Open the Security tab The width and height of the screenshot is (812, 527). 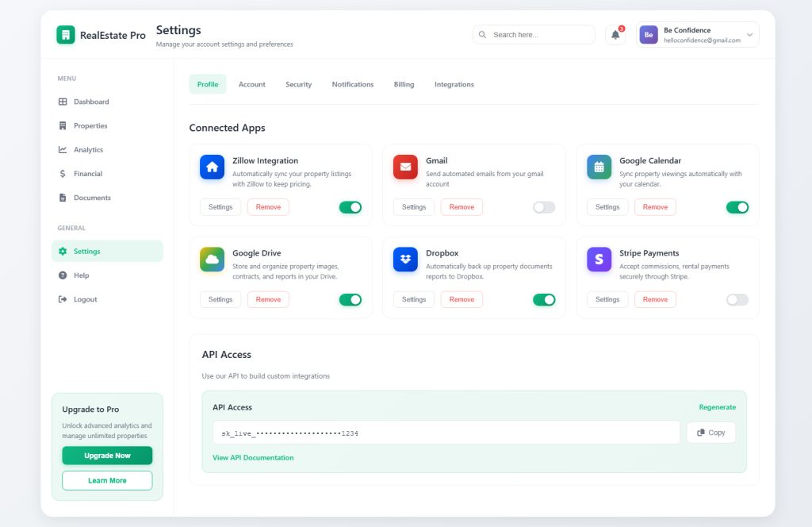299,84
